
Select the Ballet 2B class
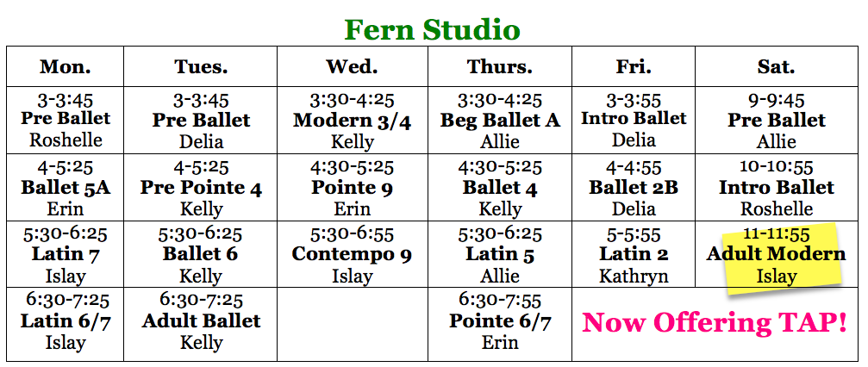[634, 187]
